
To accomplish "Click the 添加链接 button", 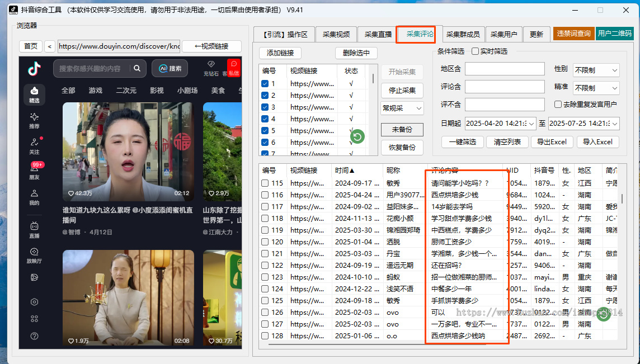I will click(x=280, y=53).
